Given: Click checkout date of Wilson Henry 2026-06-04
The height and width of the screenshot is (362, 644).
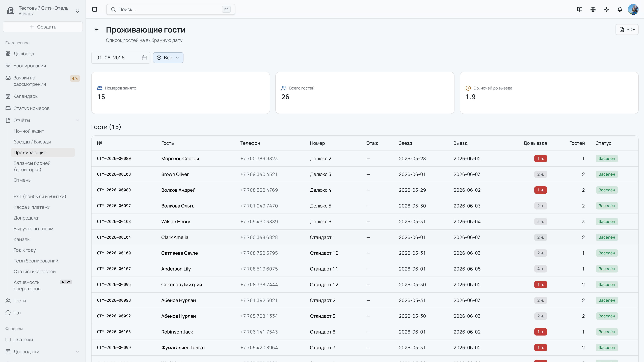Looking at the screenshot, I should pos(467,222).
